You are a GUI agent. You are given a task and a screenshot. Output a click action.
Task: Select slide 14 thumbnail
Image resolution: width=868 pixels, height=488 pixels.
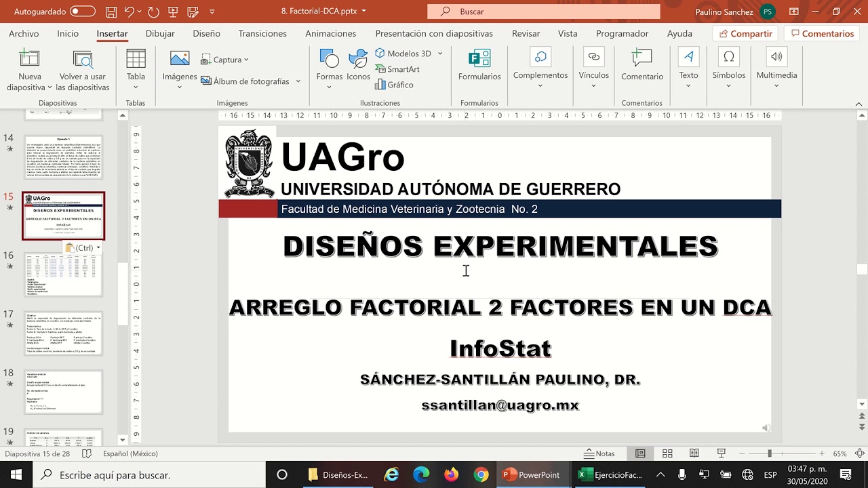click(63, 157)
